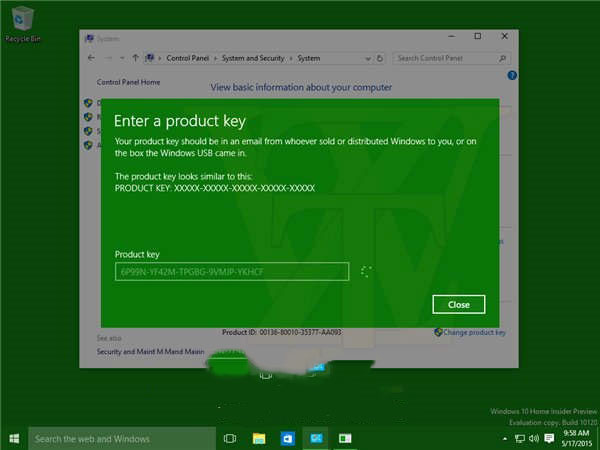Open the Excel taskbar icon
The image size is (600, 450).
[345, 438]
